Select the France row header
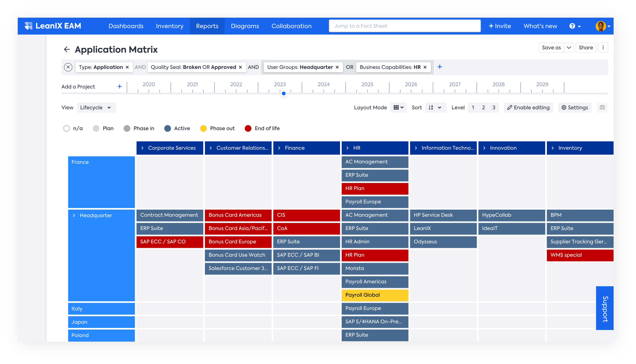 101,182
